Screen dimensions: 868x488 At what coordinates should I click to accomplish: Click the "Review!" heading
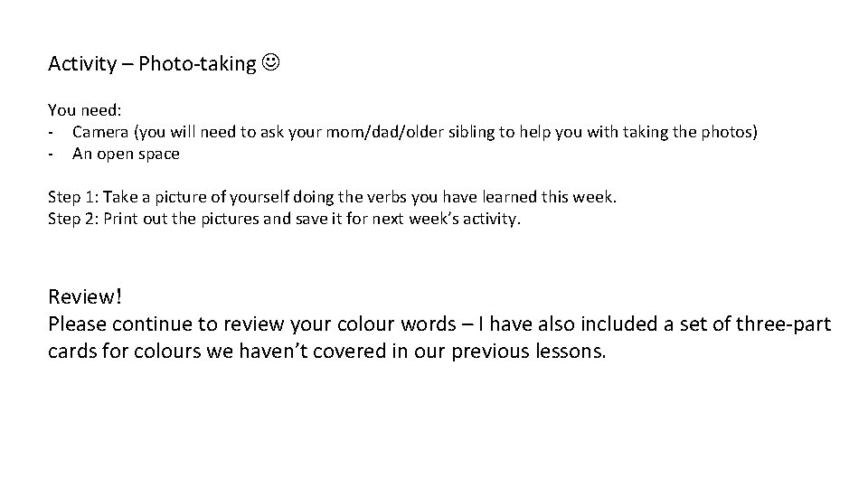tap(83, 297)
